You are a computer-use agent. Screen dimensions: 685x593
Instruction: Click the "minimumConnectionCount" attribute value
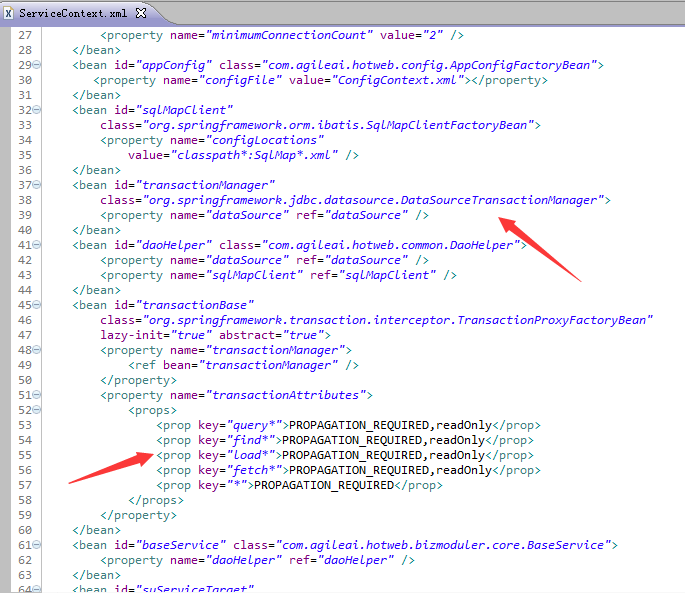[x=289, y=35]
